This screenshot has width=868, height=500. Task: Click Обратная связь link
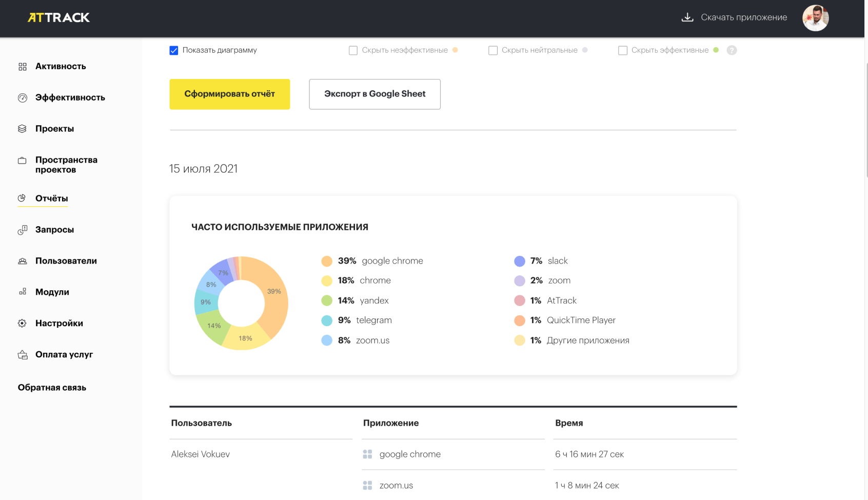[52, 388]
